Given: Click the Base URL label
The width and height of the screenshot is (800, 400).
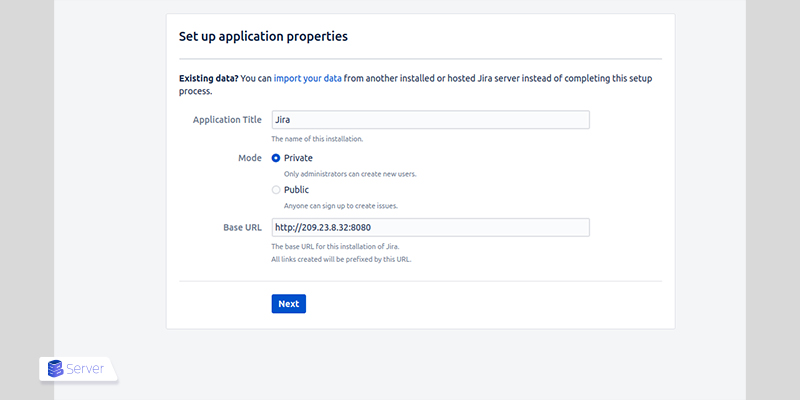Looking at the screenshot, I should (242, 228).
